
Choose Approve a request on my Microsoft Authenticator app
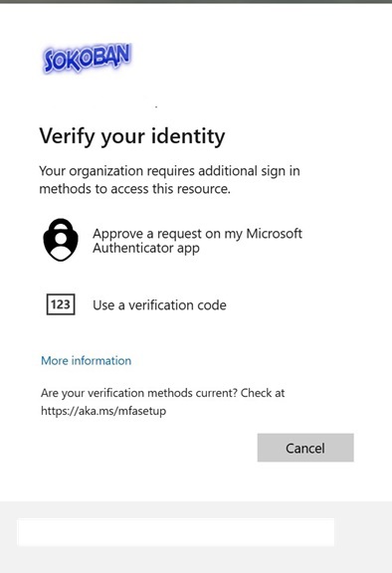197,241
